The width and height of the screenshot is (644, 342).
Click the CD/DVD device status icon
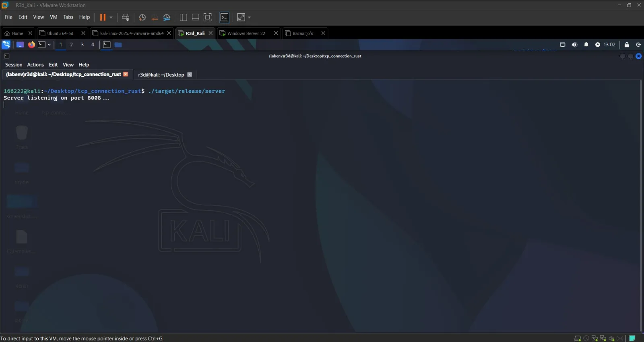[x=586, y=338]
